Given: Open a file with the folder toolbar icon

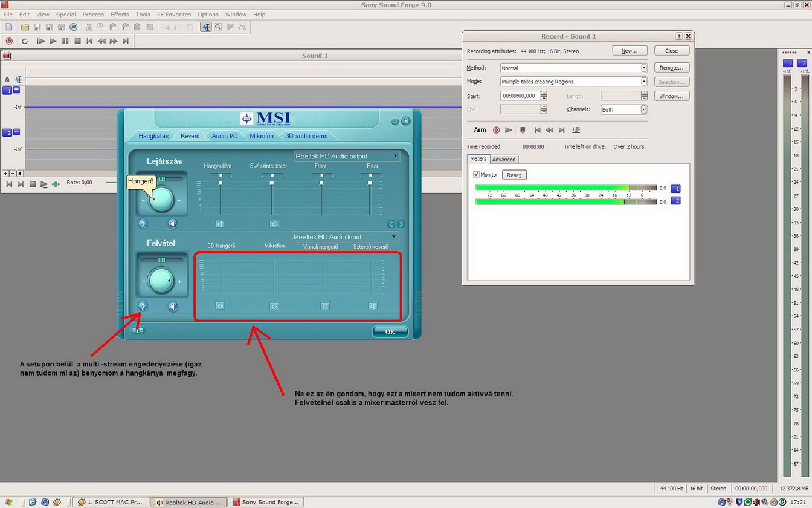Looking at the screenshot, I should (x=25, y=27).
